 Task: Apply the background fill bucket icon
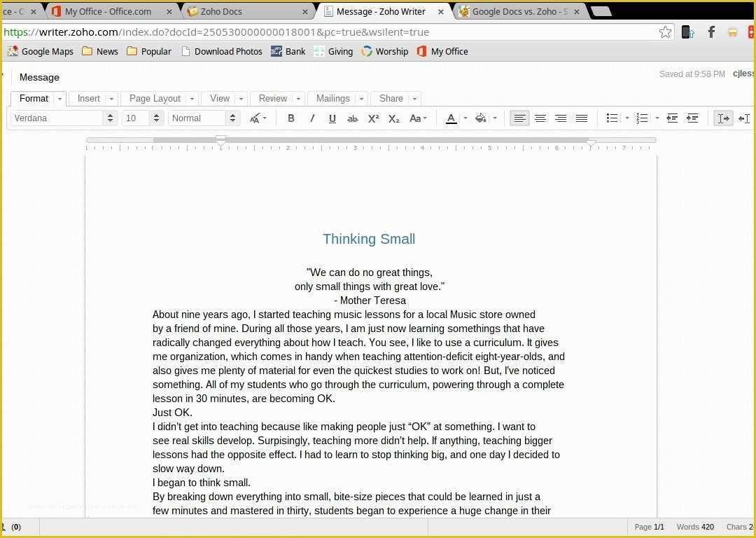[x=480, y=118]
